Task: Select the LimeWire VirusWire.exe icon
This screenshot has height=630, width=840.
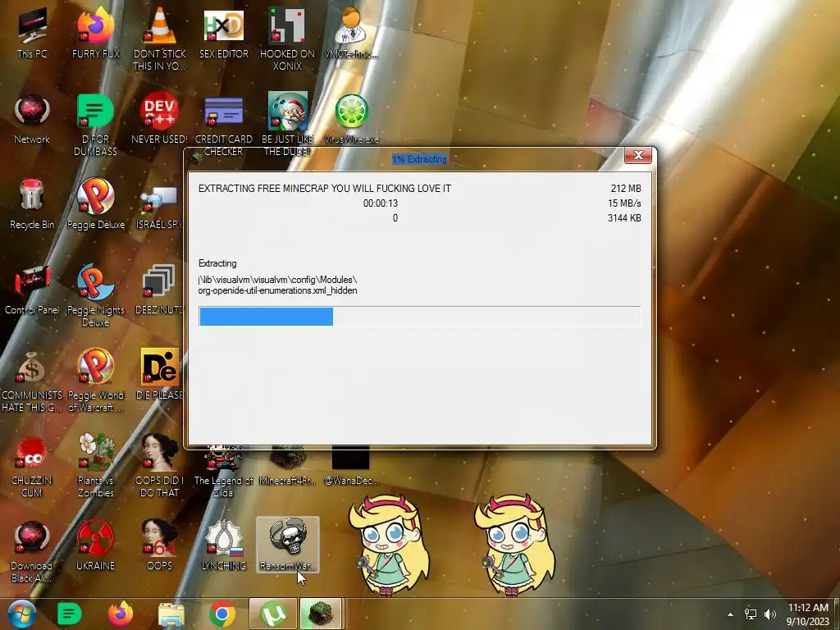Action: point(351,119)
